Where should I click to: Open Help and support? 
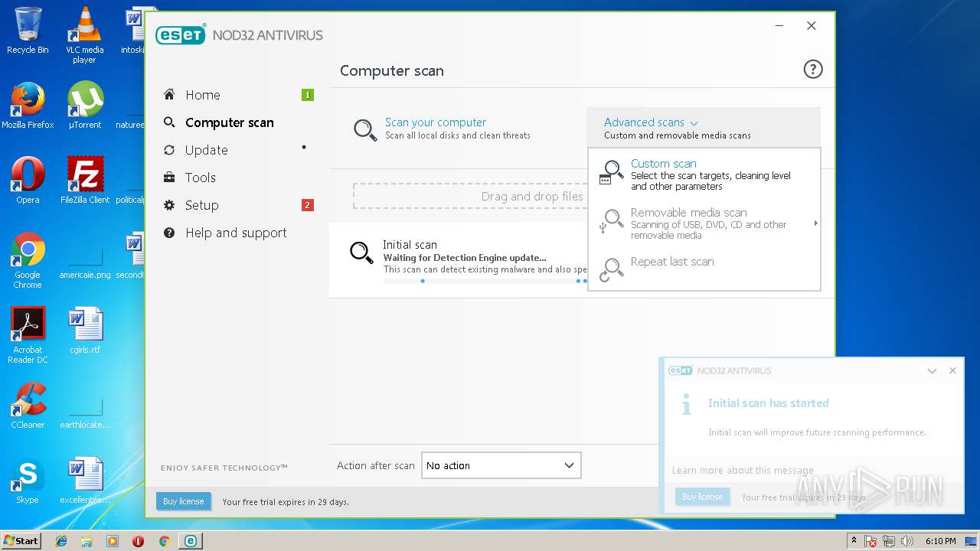click(x=236, y=233)
